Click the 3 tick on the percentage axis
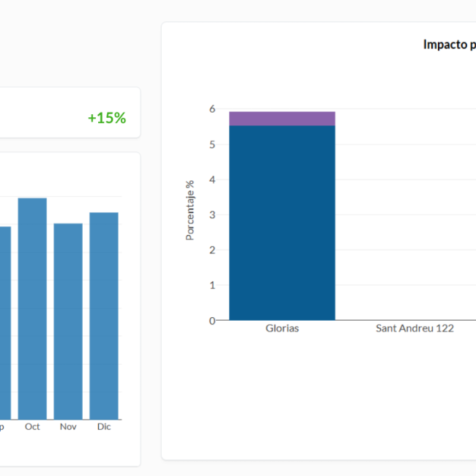This screenshot has width=476, height=476. click(212, 215)
